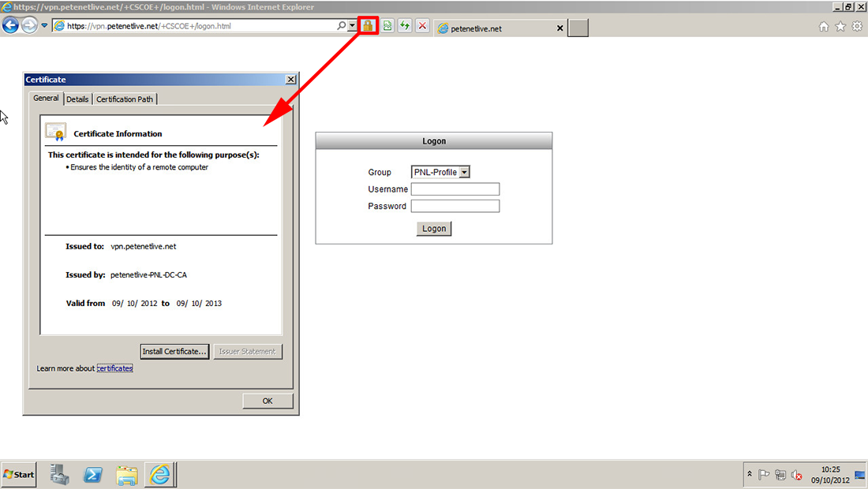
Task: Click the search magnifier in address bar
Action: click(342, 25)
